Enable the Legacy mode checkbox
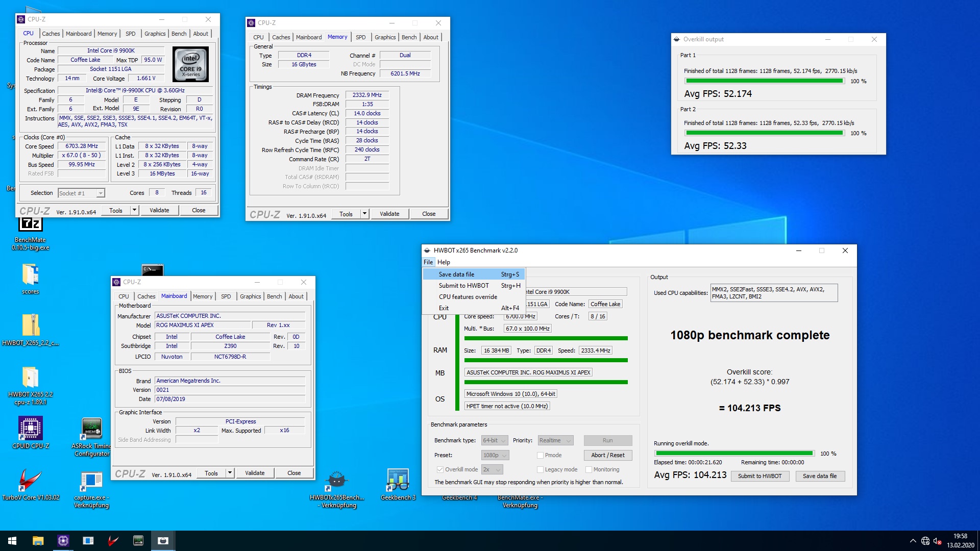The width and height of the screenshot is (980, 551). [540, 469]
